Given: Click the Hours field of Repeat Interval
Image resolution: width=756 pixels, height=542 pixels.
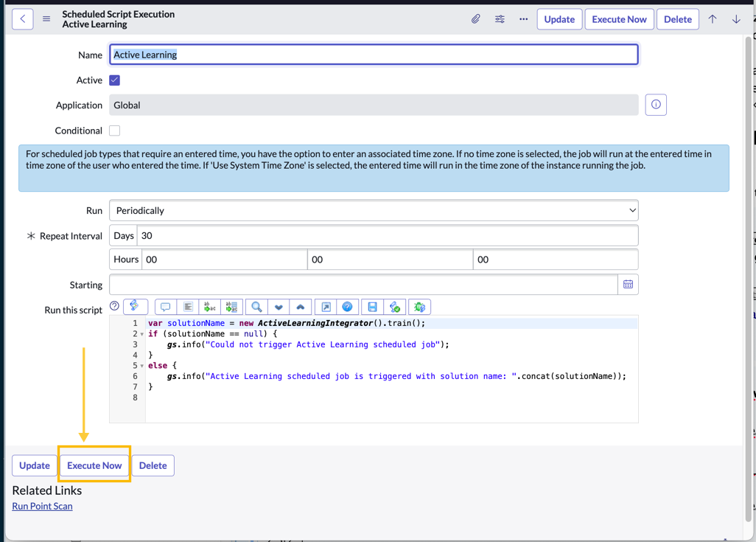Looking at the screenshot, I should tap(224, 260).
